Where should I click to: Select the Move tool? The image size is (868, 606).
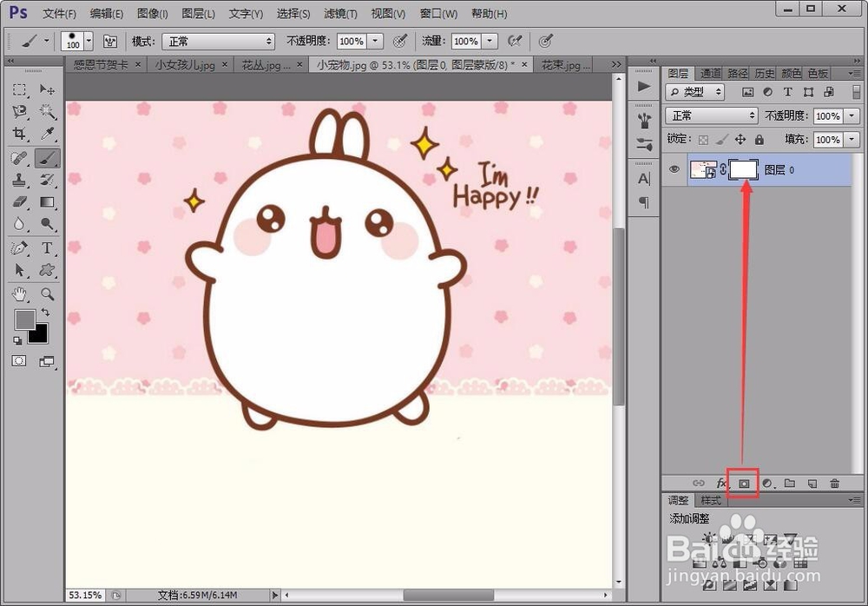coord(47,89)
